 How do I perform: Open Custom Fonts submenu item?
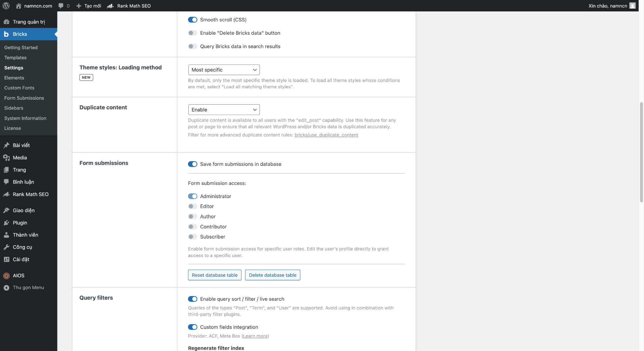[19, 88]
